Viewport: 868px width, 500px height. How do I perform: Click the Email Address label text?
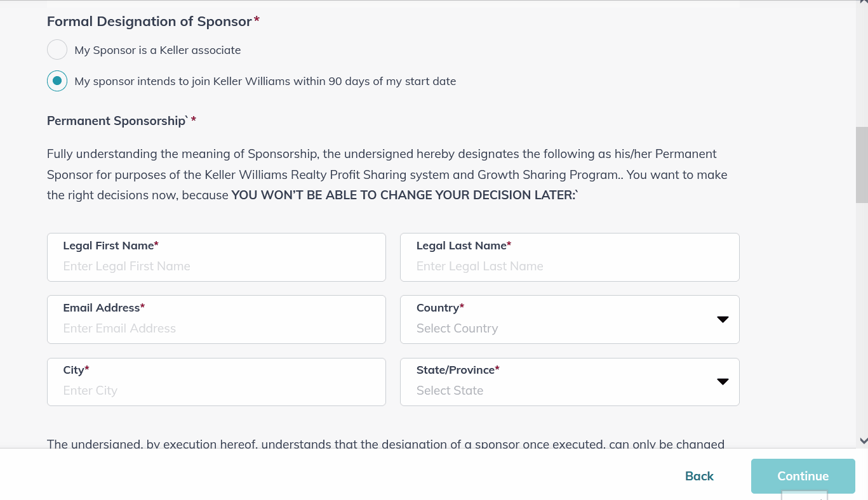click(x=102, y=308)
